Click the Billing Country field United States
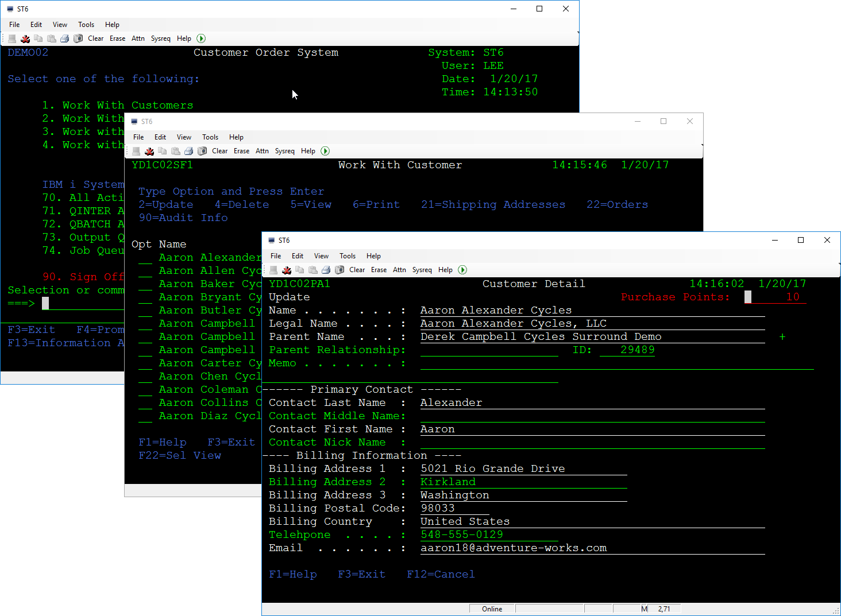Viewport: 841px width, 616px height. 592,522
